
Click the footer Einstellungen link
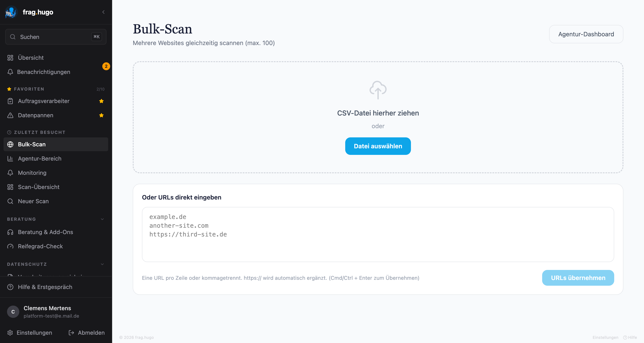coord(605,338)
